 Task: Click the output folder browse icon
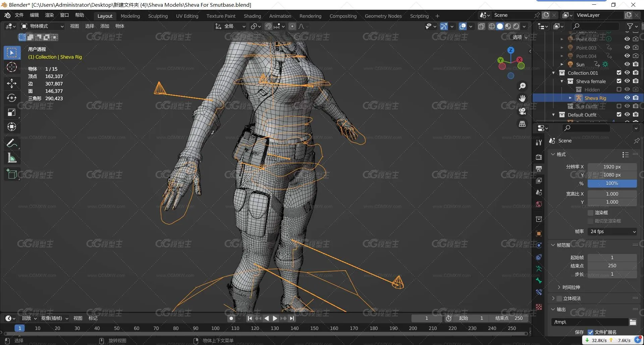[633, 322]
